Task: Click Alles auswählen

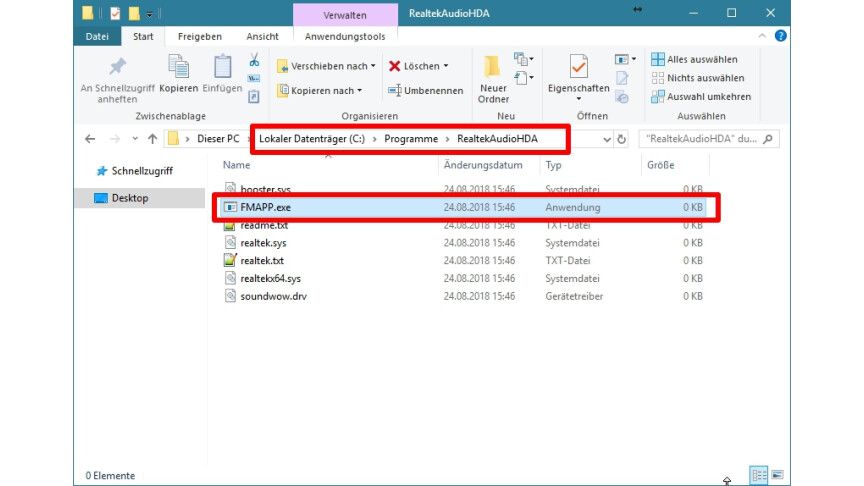Action: pos(694,59)
